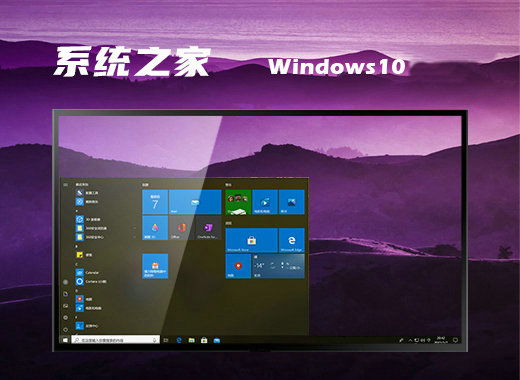Open the green Xbox games tile
The height and width of the screenshot is (380, 520).
click(238, 202)
